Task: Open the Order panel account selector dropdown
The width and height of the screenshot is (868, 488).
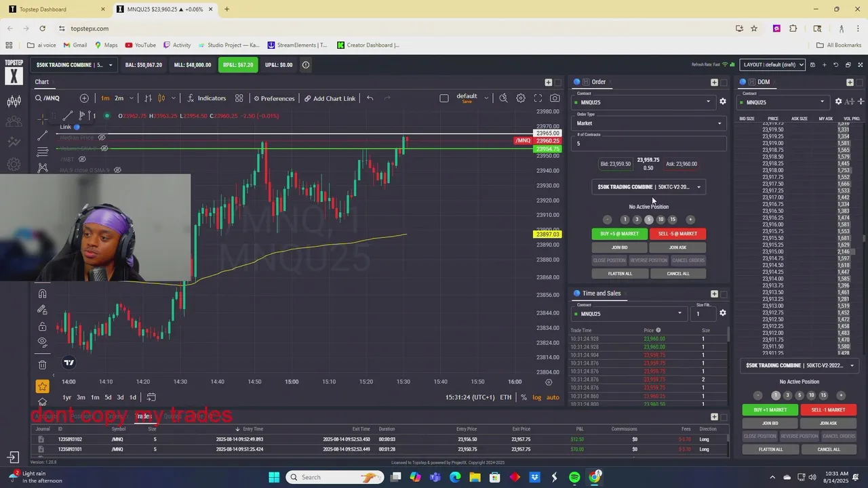Action: [648, 187]
